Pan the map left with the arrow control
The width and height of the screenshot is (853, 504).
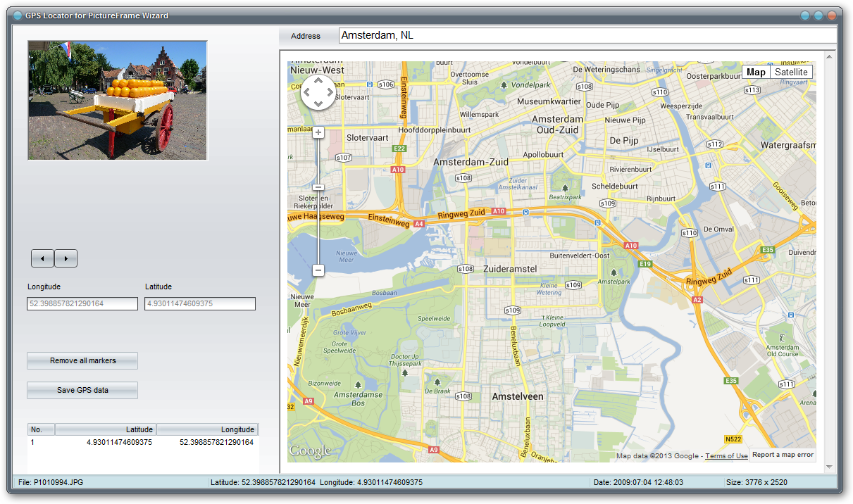(308, 92)
